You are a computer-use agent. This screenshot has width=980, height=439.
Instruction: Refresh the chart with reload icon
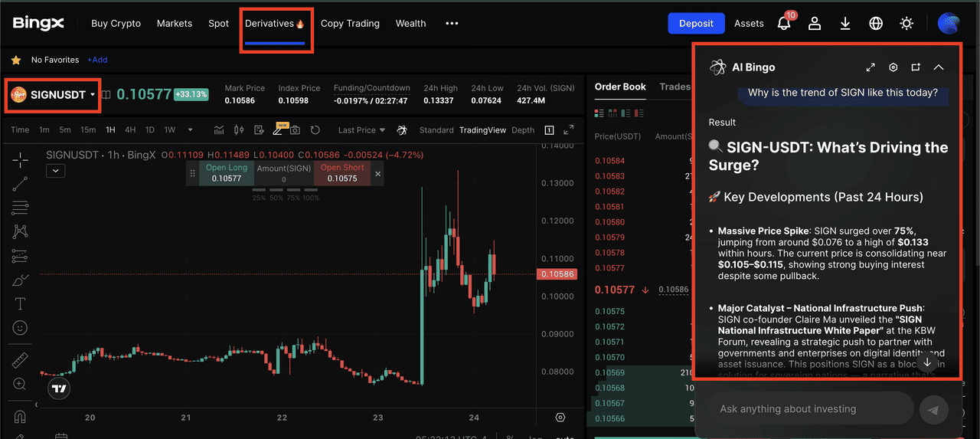(315, 130)
